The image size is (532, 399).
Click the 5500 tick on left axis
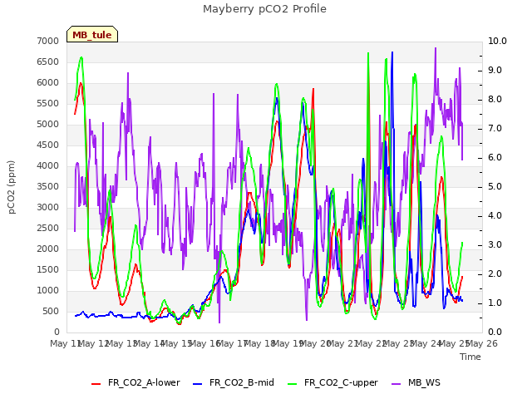pyautogui.click(x=48, y=103)
